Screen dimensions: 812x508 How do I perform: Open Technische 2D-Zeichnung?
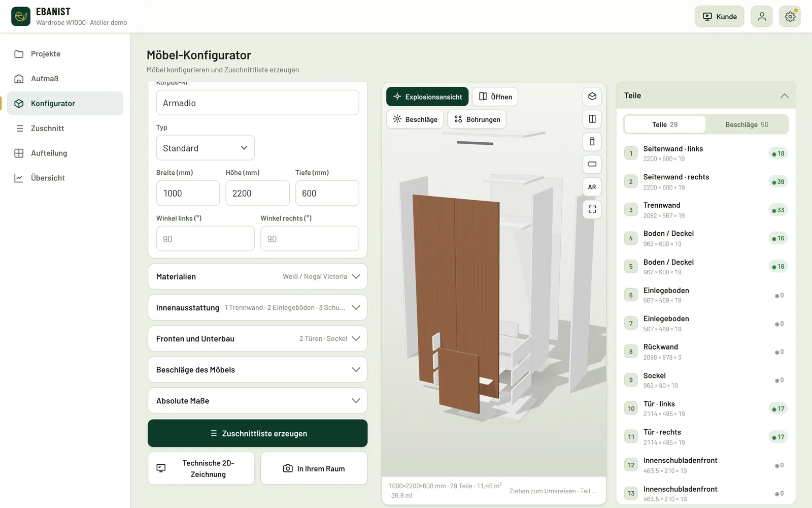point(201,468)
